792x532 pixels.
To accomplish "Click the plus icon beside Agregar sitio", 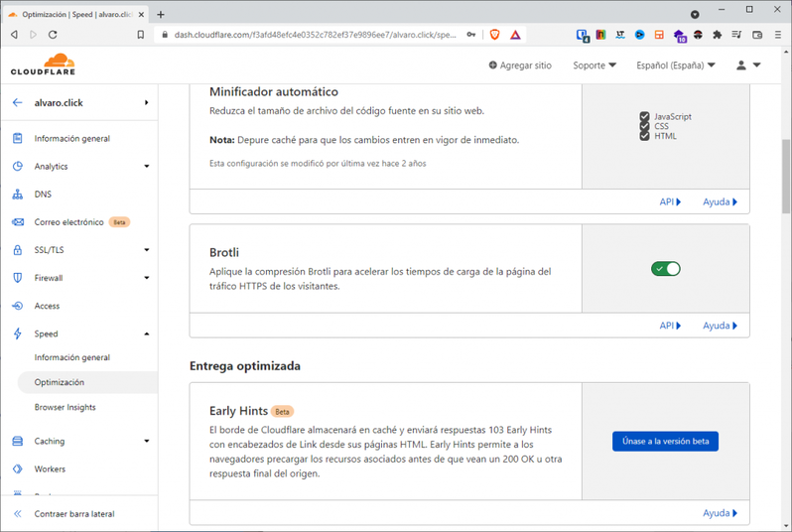I will pos(492,65).
